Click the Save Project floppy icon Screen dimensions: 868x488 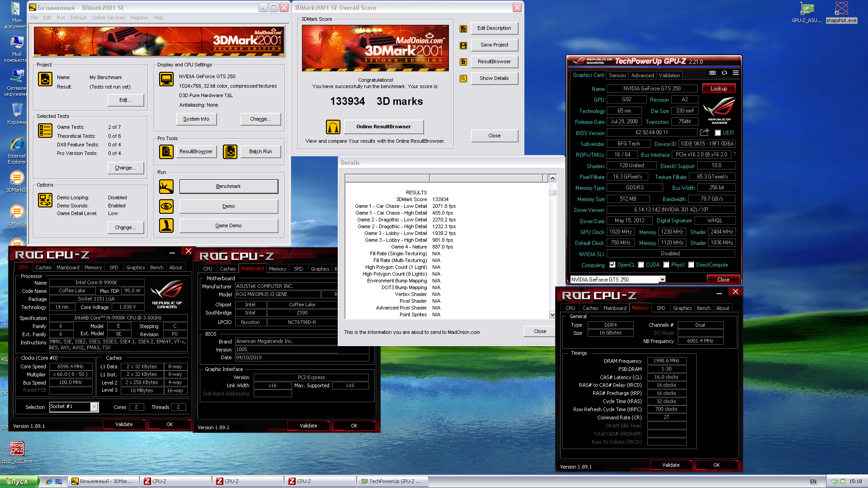[463, 45]
